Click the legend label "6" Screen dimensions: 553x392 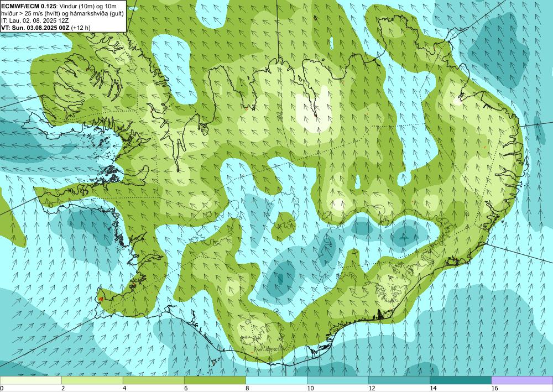click(x=185, y=388)
